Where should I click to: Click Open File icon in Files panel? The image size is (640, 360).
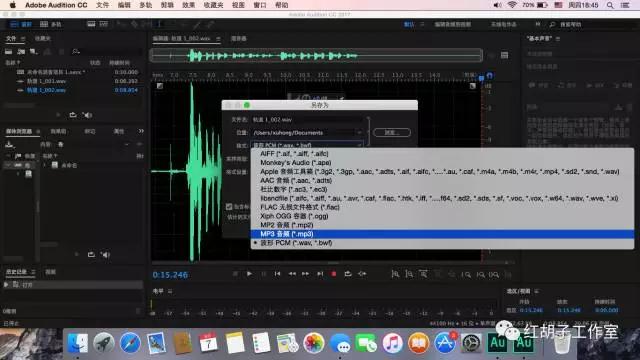[x=9, y=51]
